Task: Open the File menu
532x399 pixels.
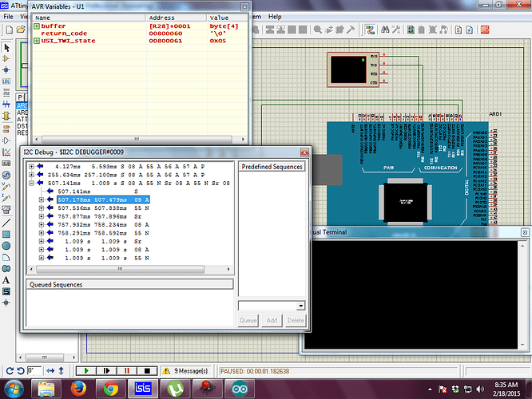Action: (x=8, y=16)
